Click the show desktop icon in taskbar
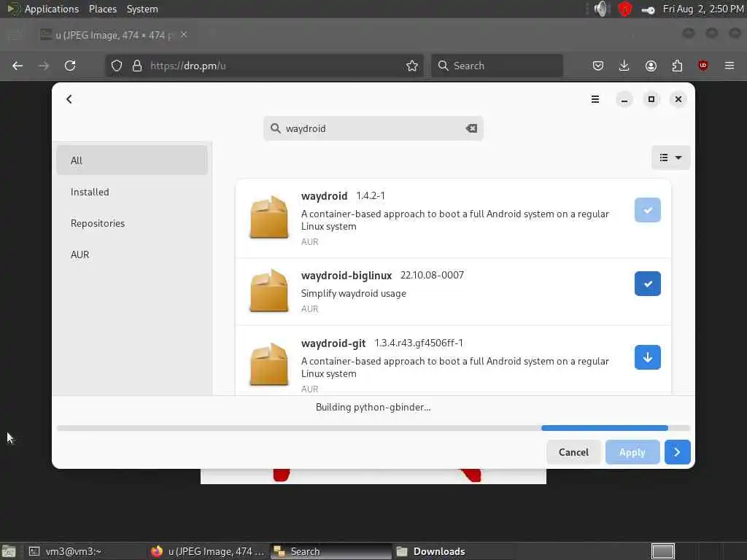The width and height of the screenshot is (747, 560). [x=9, y=551]
